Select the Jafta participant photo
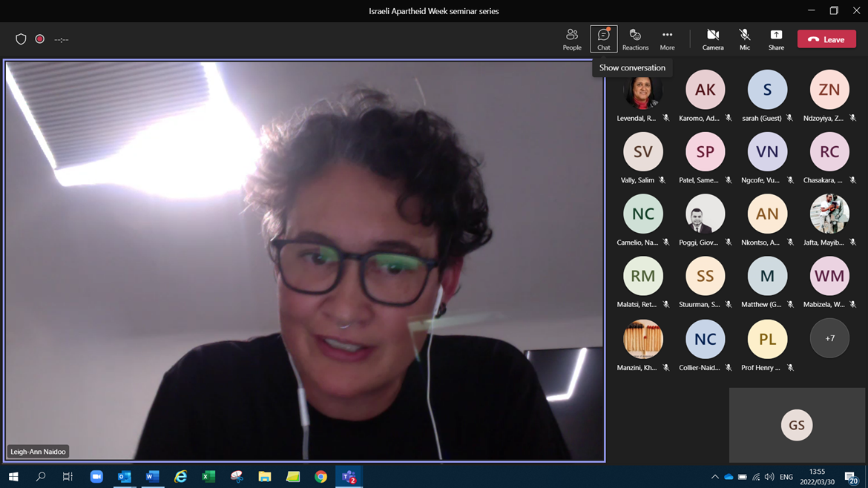868x488 pixels. [829, 214]
